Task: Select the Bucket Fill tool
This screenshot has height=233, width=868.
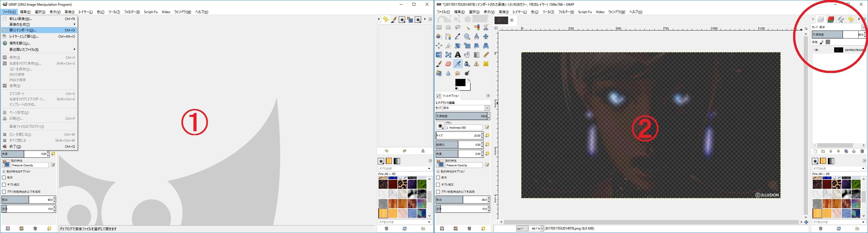Action: [467, 55]
